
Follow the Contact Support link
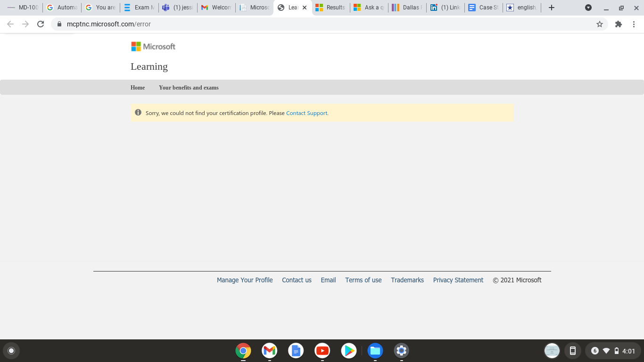pos(306,113)
